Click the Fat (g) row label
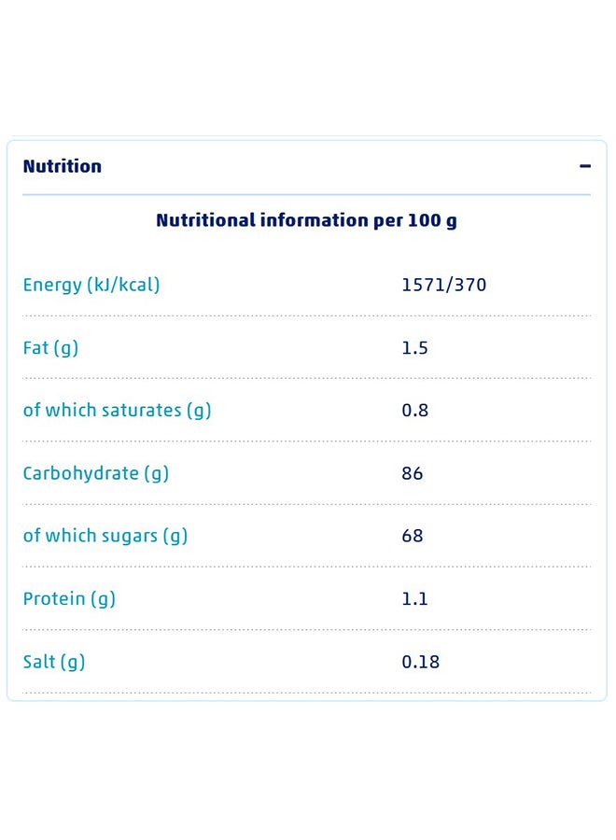Image resolution: width=616 pixels, height=840 pixels. [x=51, y=348]
